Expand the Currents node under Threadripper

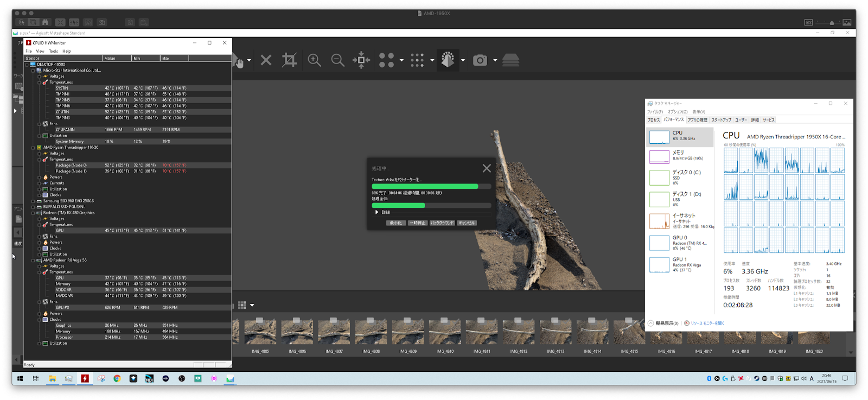pyautogui.click(x=40, y=183)
